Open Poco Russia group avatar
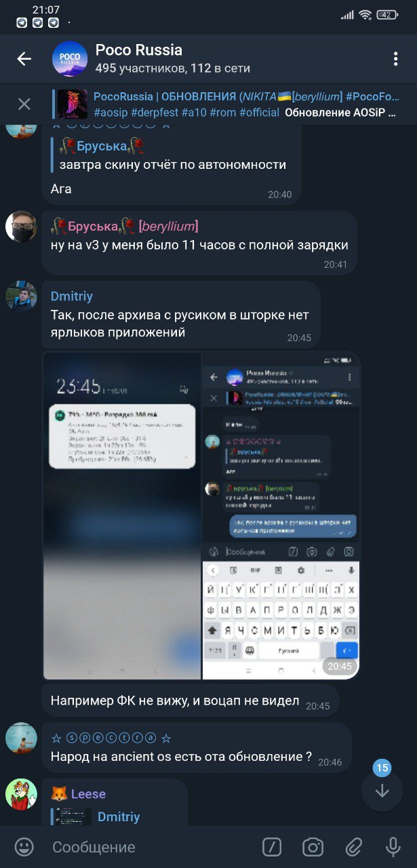The width and height of the screenshot is (417, 868). tap(70, 59)
